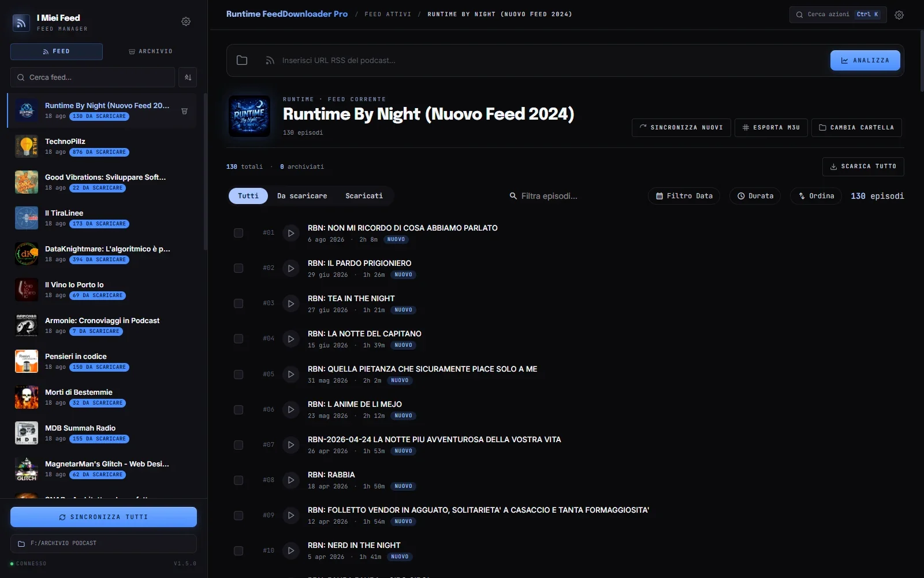This screenshot has height=578, width=924.
Task: Open the Ordina sort menu
Action: click(816, 196)
